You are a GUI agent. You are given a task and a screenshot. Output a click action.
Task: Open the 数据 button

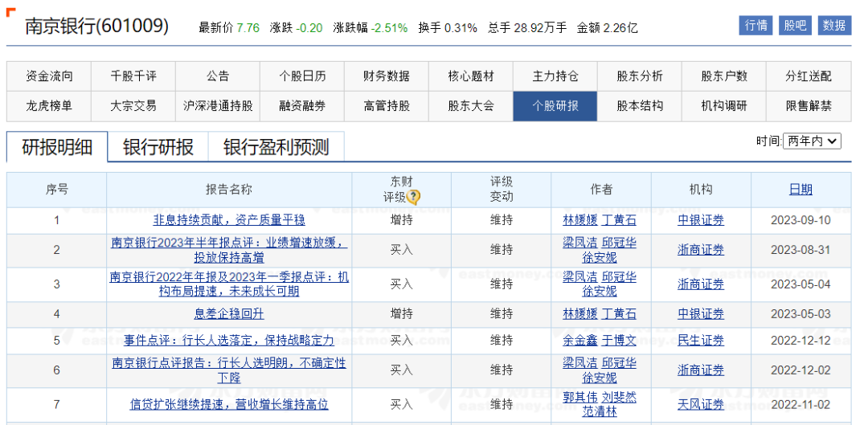(x=834, y=26)
